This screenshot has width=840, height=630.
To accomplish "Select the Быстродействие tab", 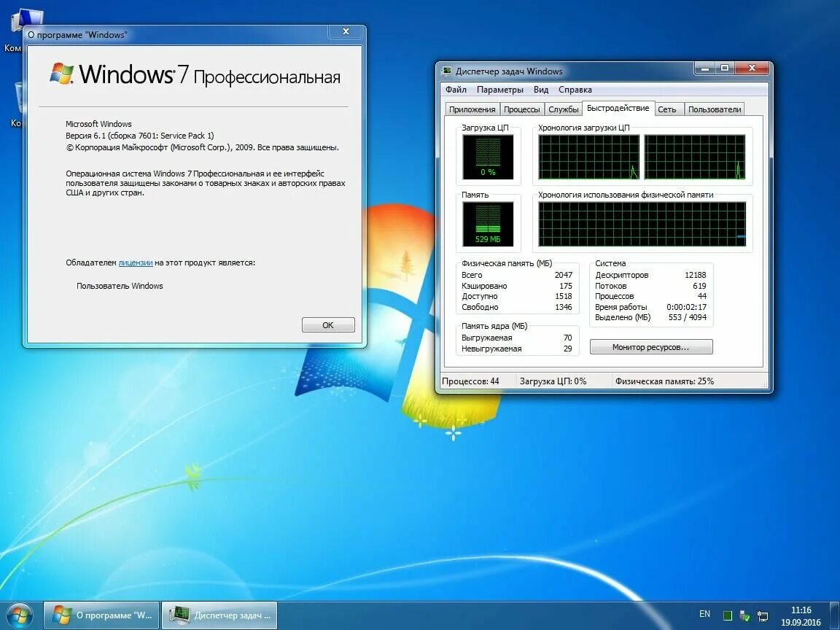I will pyautogui.click(x=618, y=108).
